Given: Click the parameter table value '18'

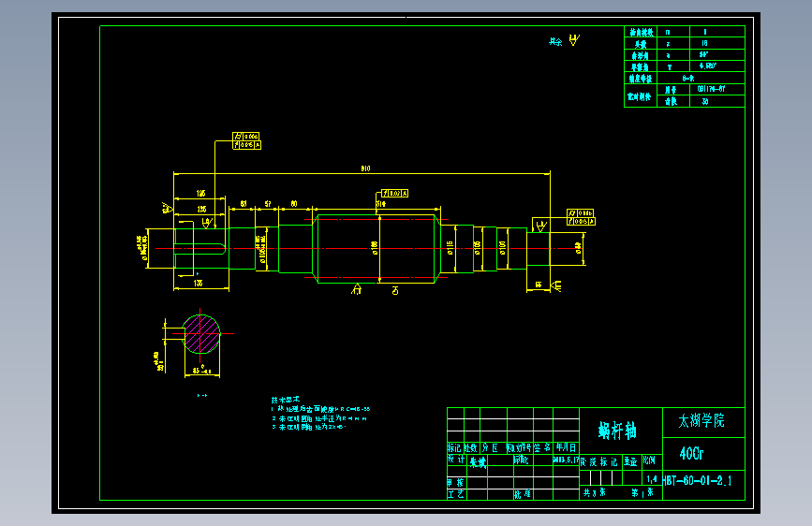Looking at the screenshot, I should click(x=704, y=43).
